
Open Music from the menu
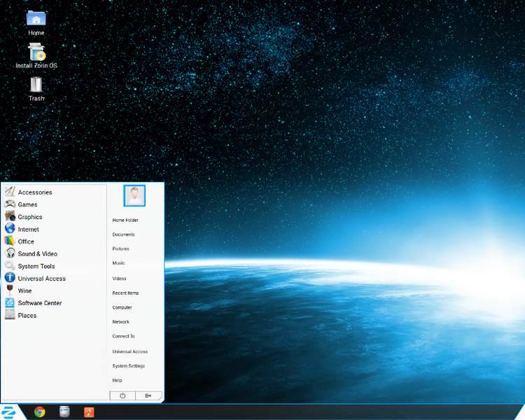tap(118, 263)
